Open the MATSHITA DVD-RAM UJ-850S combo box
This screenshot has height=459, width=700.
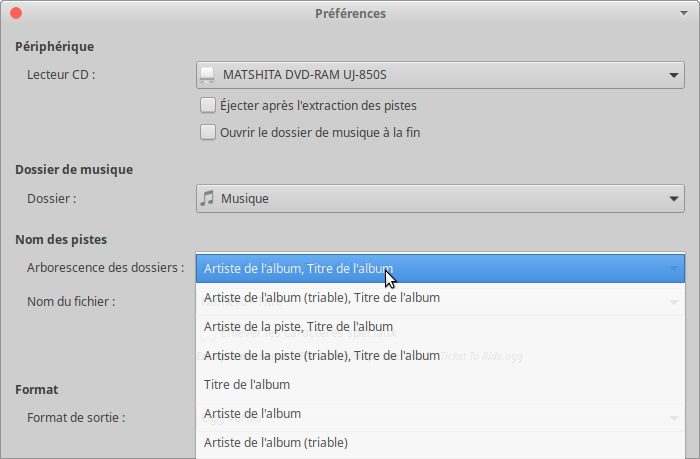440,75
